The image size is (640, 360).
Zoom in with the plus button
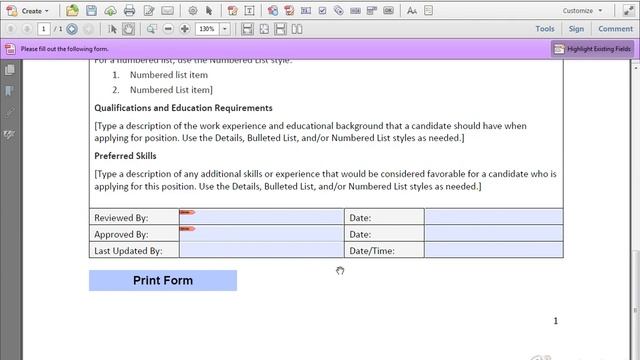tap(184, 29)
